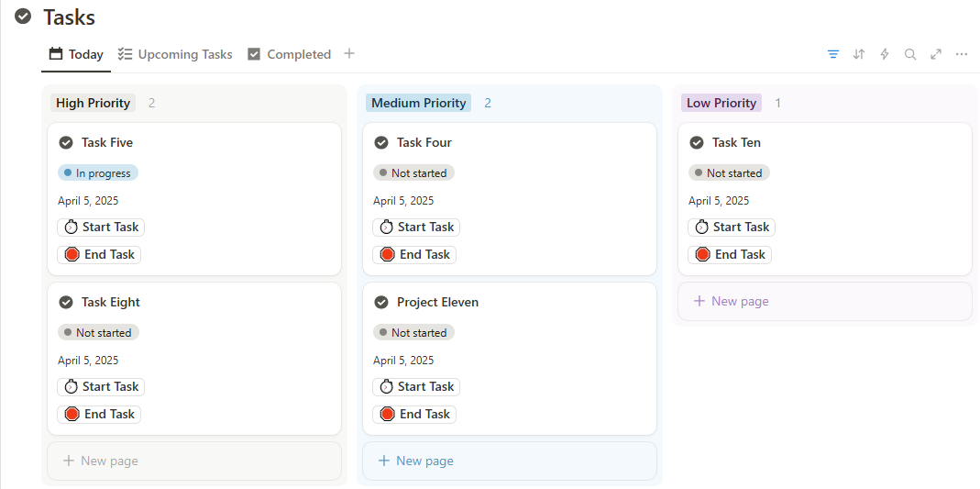Toggle the Task Four check circle
The height and width of the screenshot is (489, 980).
click(x=381, y=142)
